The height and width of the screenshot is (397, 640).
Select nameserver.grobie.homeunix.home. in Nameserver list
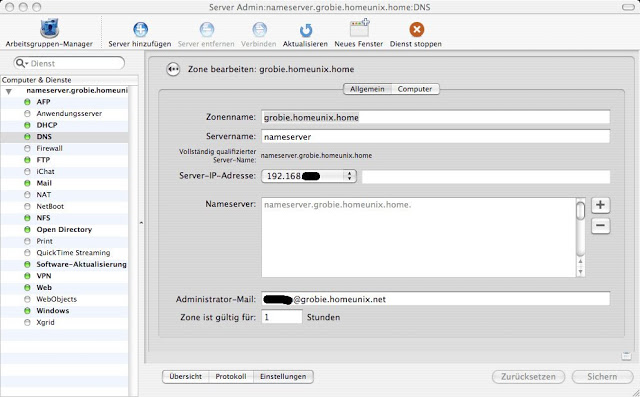337,205
